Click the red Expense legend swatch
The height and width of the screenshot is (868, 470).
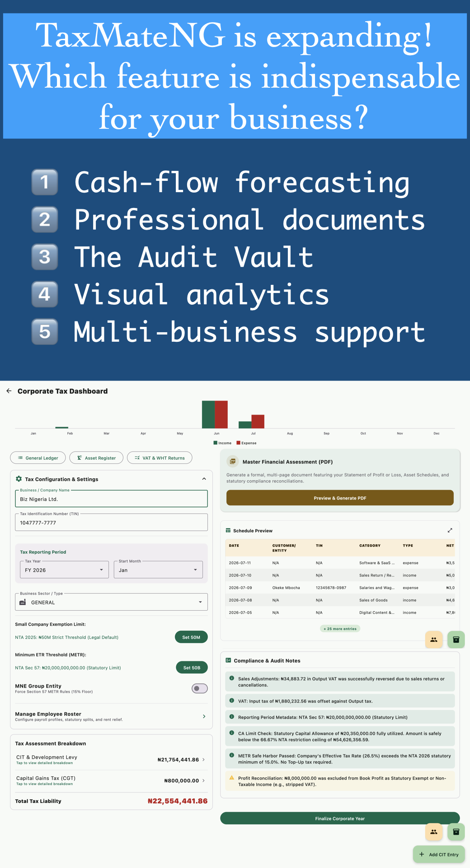click(x=238, y=443)
